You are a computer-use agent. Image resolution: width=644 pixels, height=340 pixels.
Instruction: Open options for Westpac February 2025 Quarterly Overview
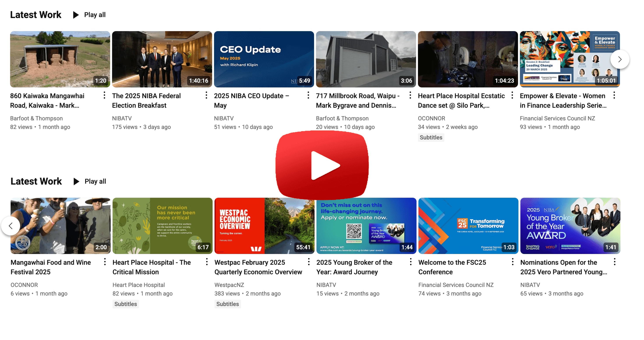pyautogui.click(x=309, y=262)
